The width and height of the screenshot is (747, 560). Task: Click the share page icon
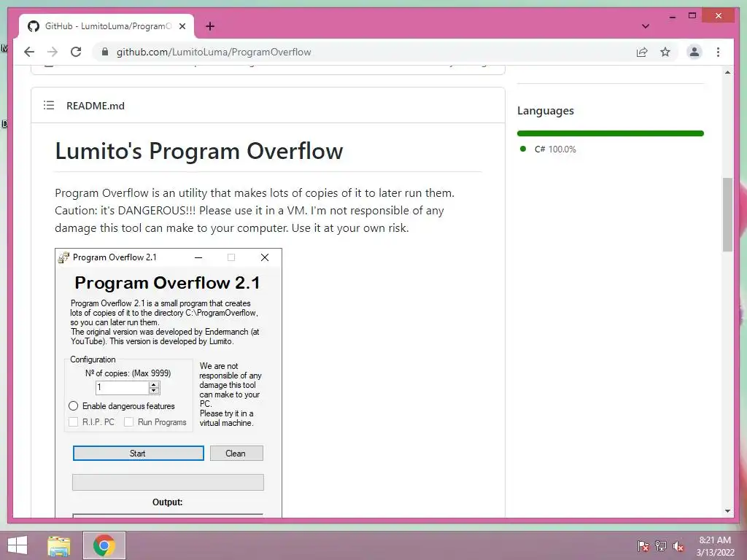(642, 52)
